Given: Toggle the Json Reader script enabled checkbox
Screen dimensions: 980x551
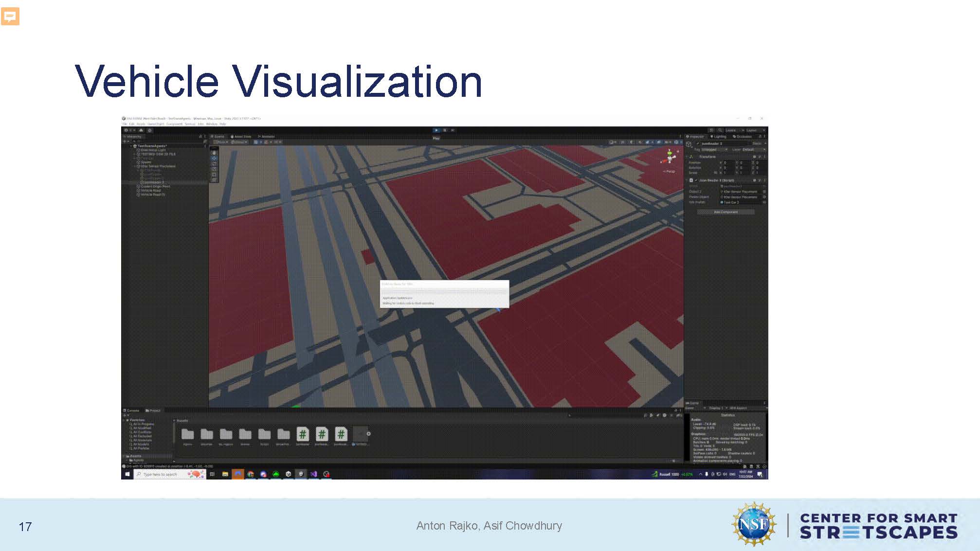Looking at the screenshot, I should [696, 180].
